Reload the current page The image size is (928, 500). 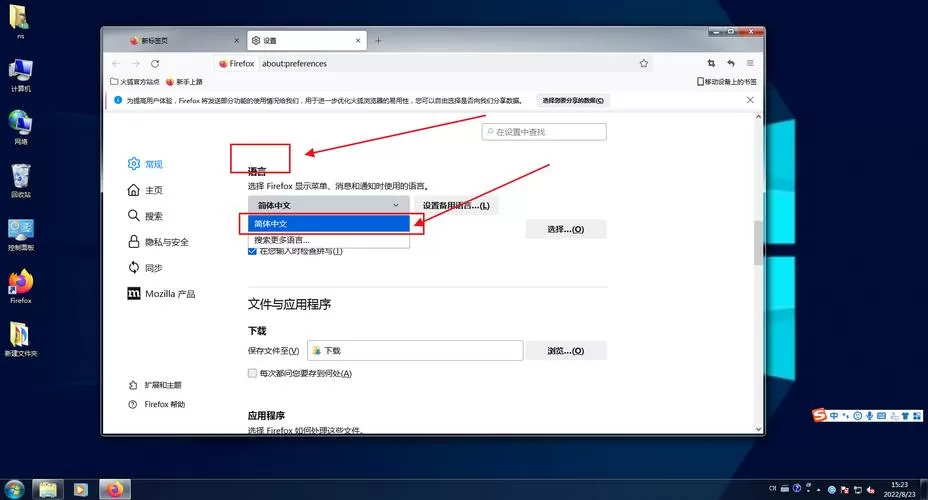click(x=155, y=63)
